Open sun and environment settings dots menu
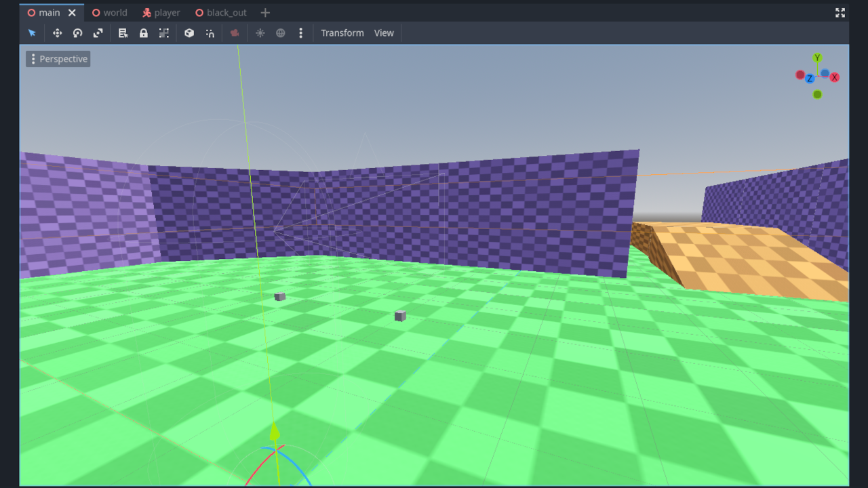This screenshot has width=868, height=488. [300, 33]
